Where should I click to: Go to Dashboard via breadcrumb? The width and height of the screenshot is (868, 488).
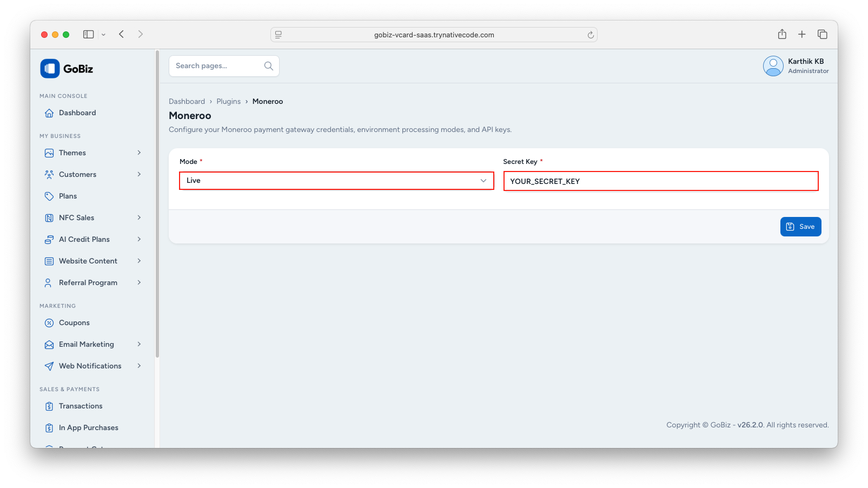click(x=187, y=102)
